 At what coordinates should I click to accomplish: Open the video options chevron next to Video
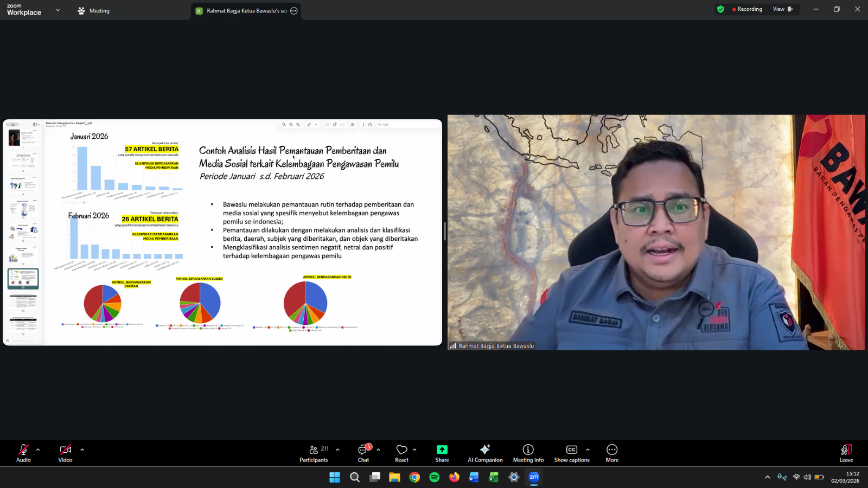tap(82, 450)
